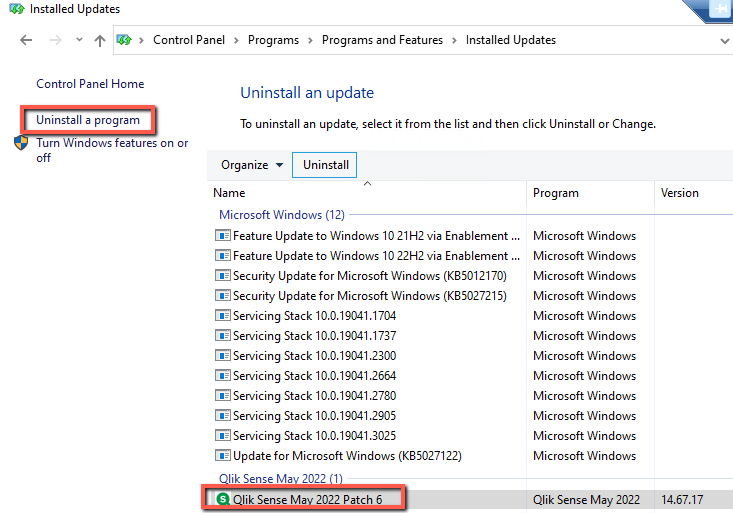The height and width of the screenshot is (513, 733).
Task: Select Installed Updates breadcrumb
Action: pos(510,40)
